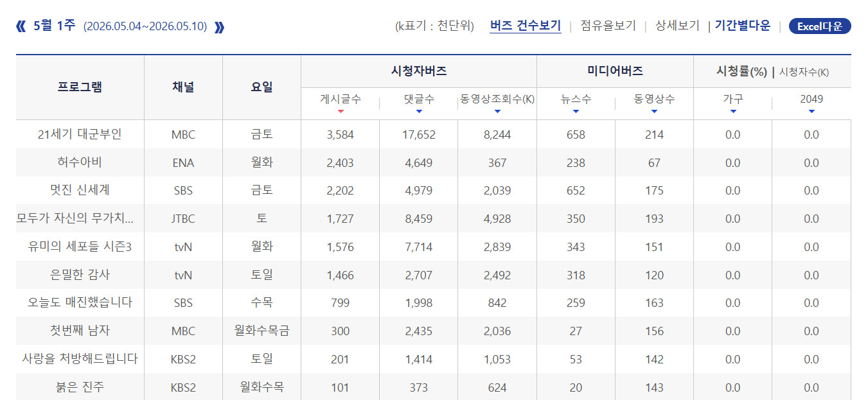
Task: Sort by 동영상조회수(K) arrow
Action: [497, 112]
